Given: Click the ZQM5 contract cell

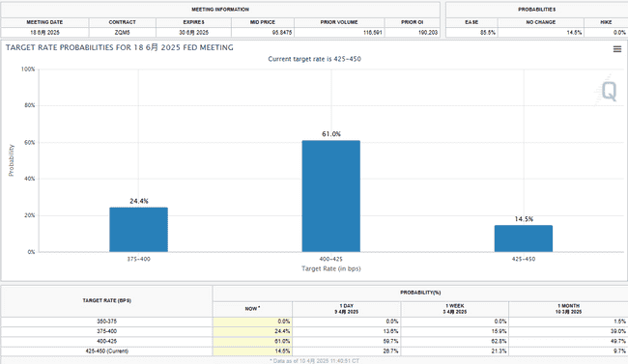Looking at the screenshot, I should tap(122, 33).
